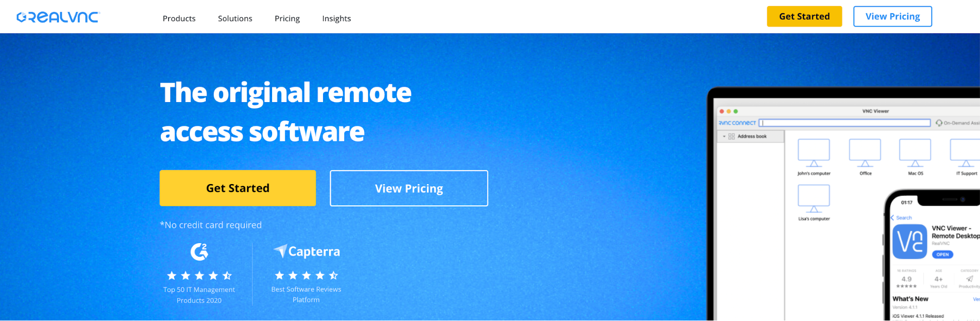The image size is (980, 321).
Task: Click the "VNC Viewer" window title text
Action: tap(876, 111)
